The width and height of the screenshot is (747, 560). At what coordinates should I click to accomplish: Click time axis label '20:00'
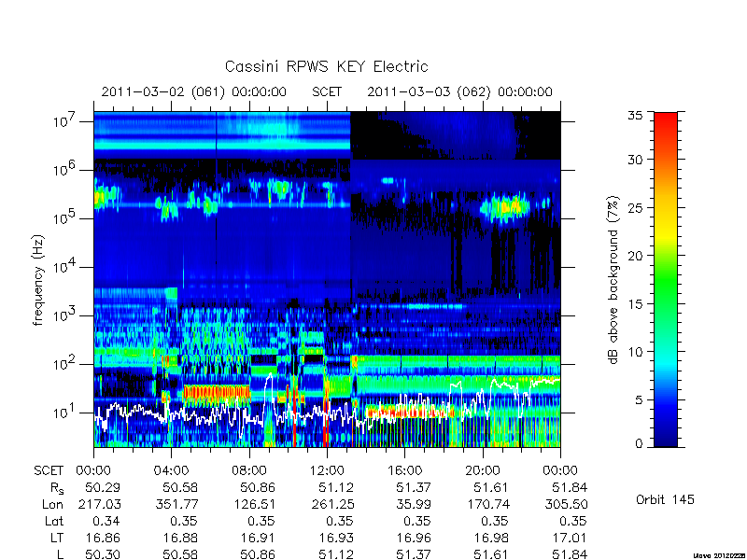point(483,470)
